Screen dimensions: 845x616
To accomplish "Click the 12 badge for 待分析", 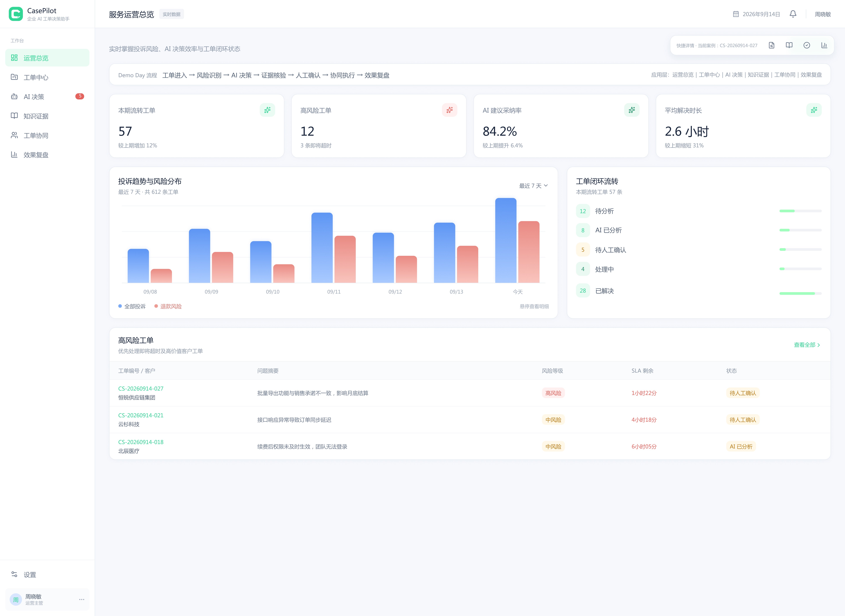I will pos(583,211).
